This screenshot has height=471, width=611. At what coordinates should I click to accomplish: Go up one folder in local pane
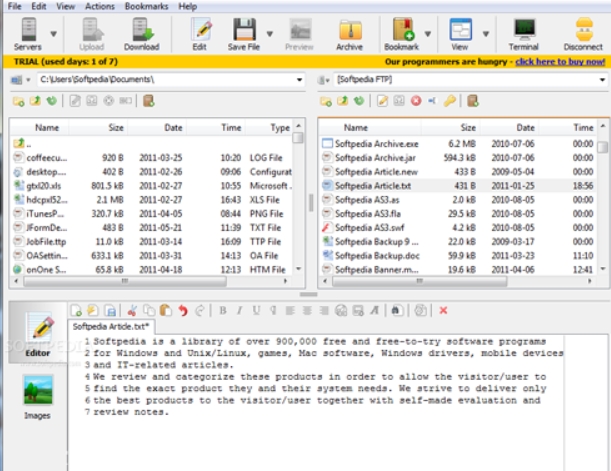(x=35, y=101)
